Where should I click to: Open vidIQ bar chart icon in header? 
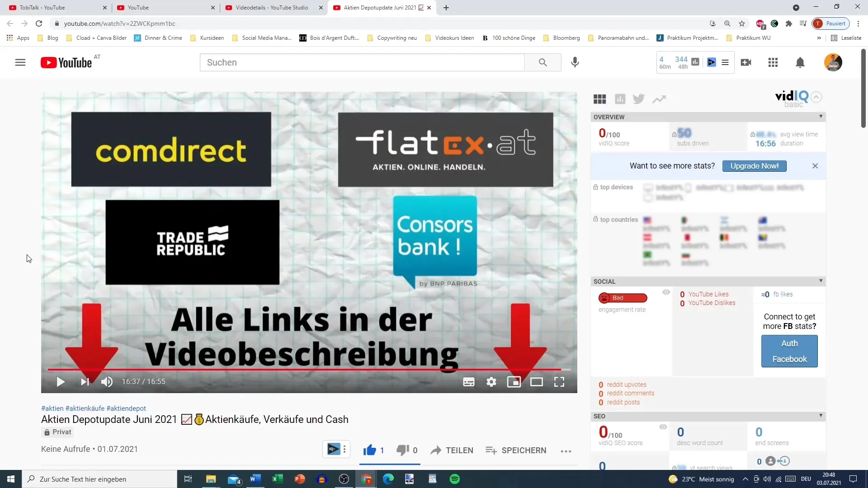[695, 62]
